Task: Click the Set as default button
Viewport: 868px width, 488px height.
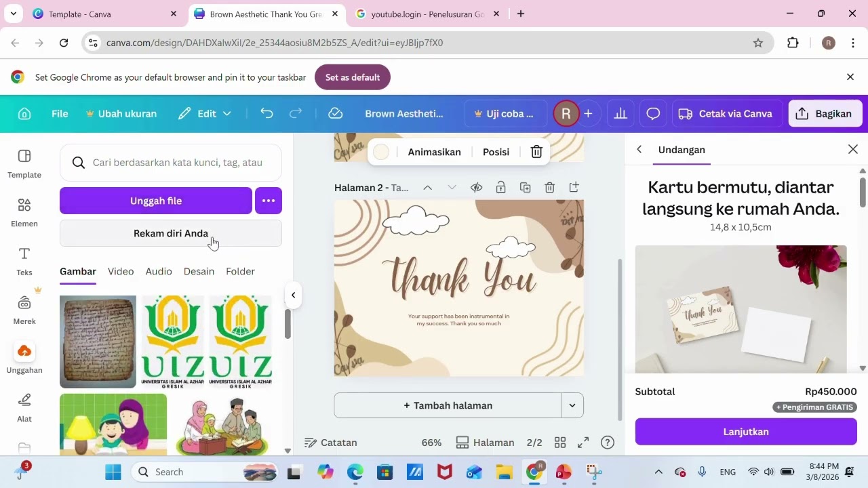Action: [352, 77]
